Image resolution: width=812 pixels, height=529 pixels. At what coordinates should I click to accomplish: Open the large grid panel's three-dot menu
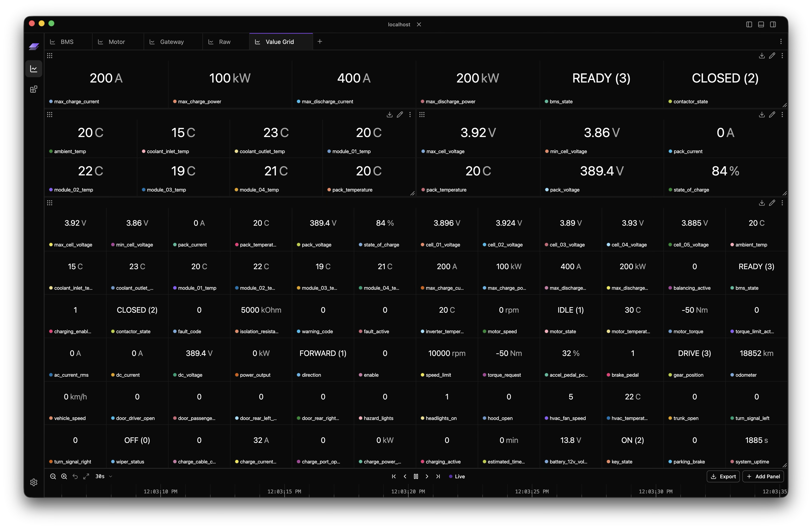coord(782,203)
